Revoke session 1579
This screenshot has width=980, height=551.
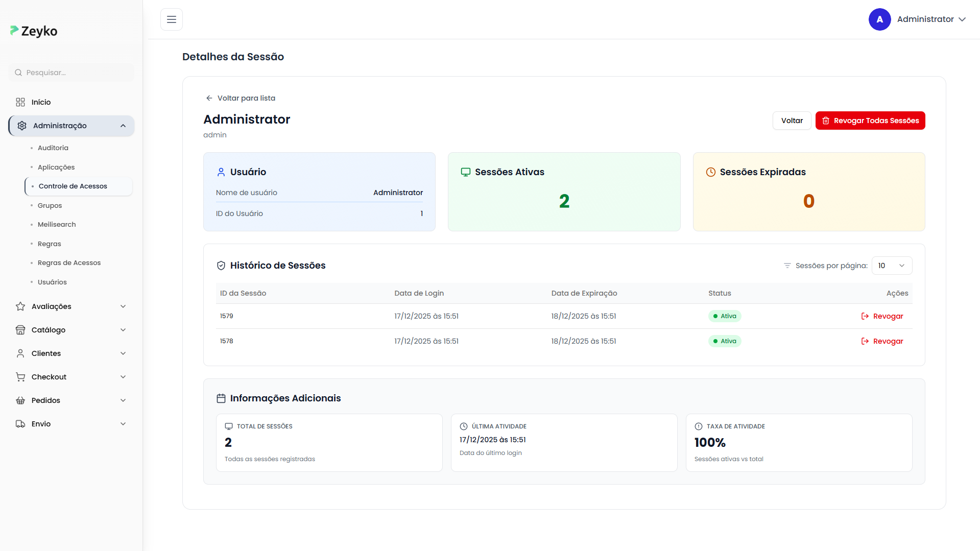coord(882,316)
